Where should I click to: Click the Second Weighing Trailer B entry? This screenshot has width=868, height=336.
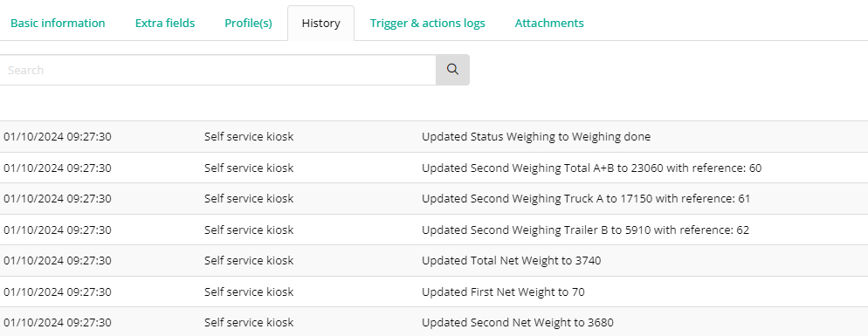(434, 230)
